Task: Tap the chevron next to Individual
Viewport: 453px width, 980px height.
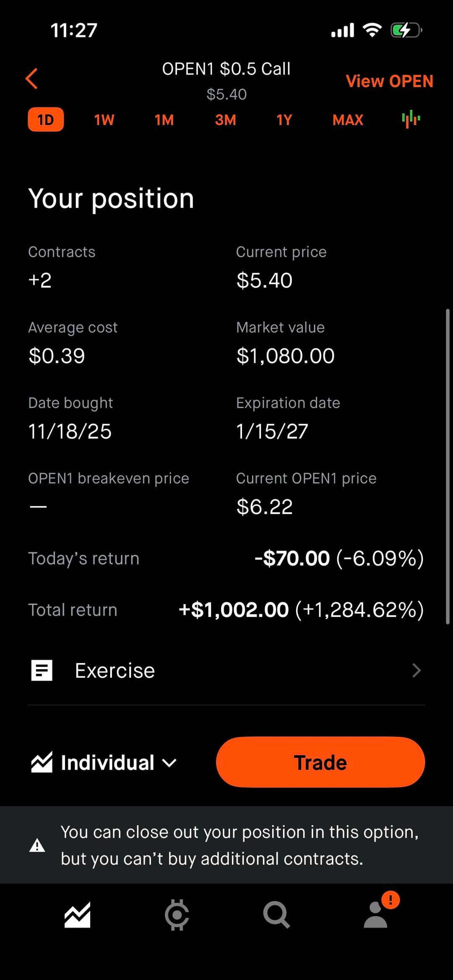Action: pyautogui.click(x=169, y=763)
